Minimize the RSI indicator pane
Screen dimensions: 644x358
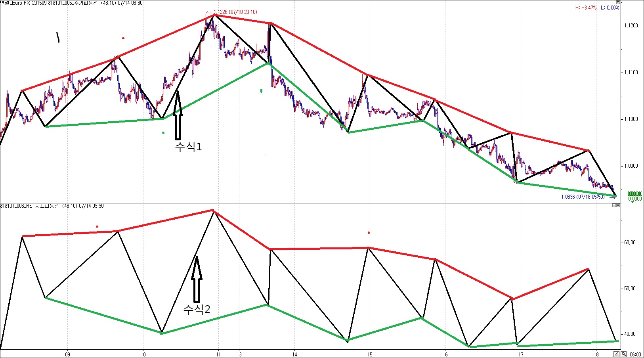coord(614,205)
